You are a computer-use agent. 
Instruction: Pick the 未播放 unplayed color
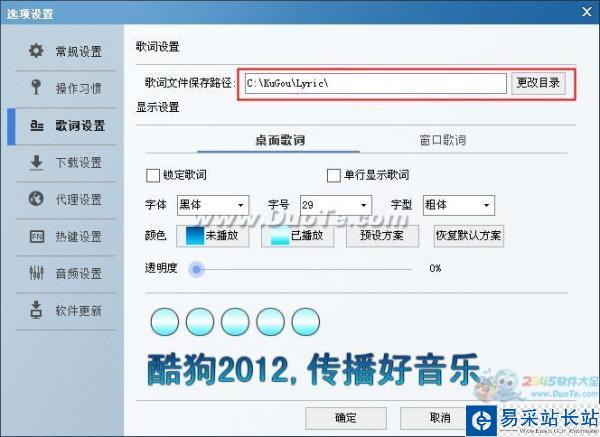213,236
